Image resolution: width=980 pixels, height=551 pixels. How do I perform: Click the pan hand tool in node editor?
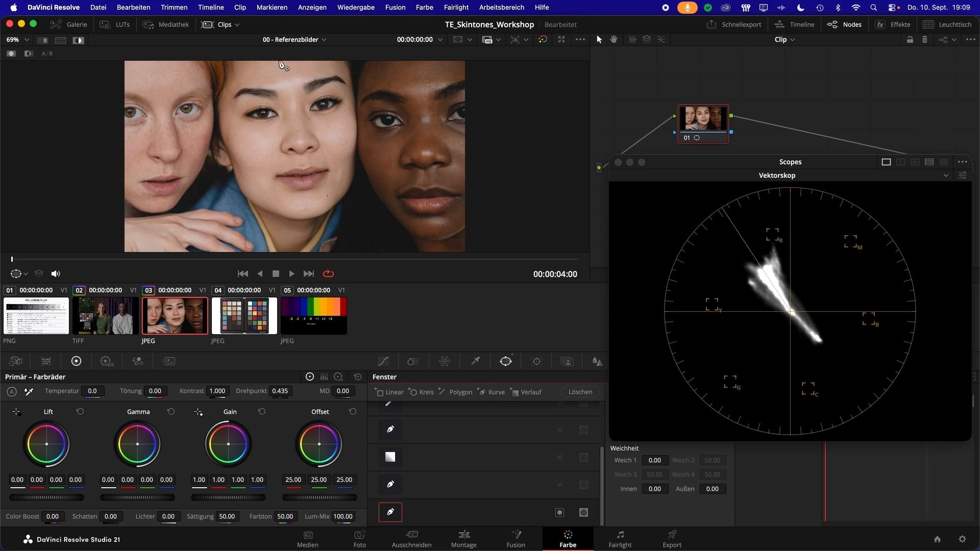[614, 39]
